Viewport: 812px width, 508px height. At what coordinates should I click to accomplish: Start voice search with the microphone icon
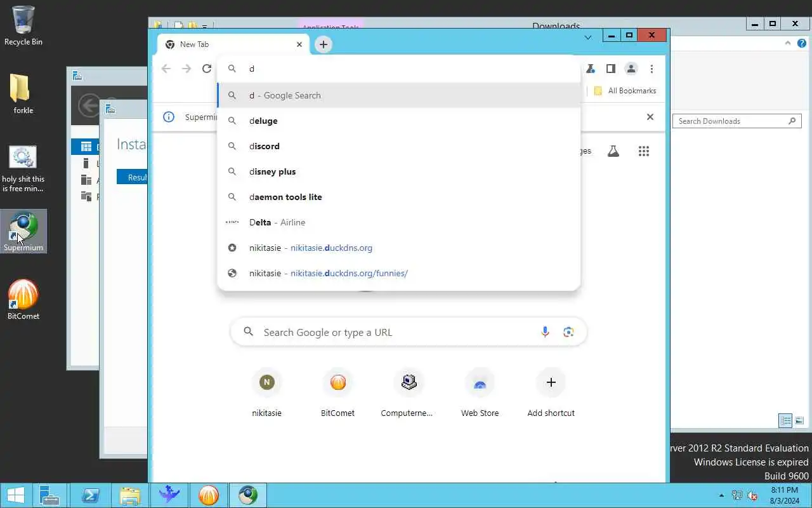click(545, 332)
